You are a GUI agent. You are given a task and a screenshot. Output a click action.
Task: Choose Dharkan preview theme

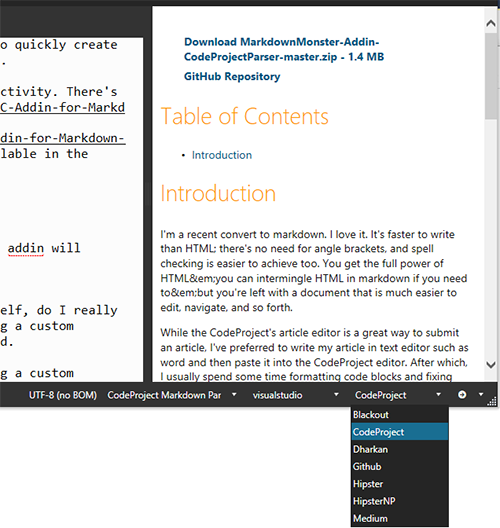click(400, 449)
